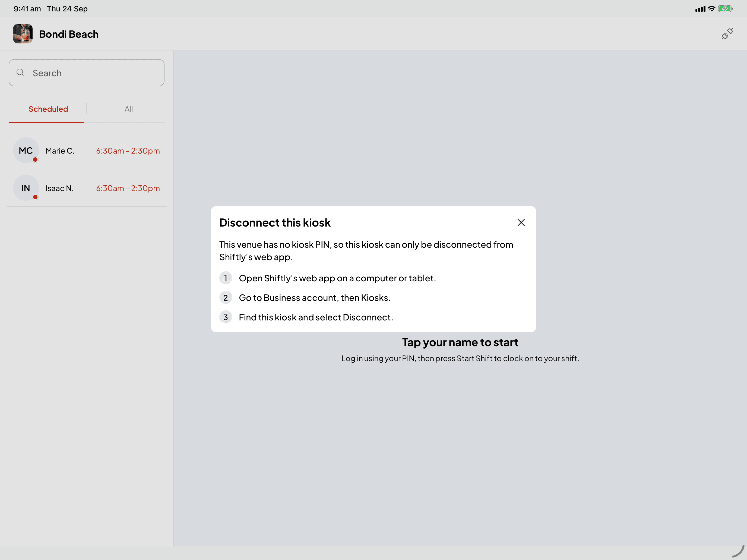Click the 'Log in using your PIN' help text

tap(460, 358)
